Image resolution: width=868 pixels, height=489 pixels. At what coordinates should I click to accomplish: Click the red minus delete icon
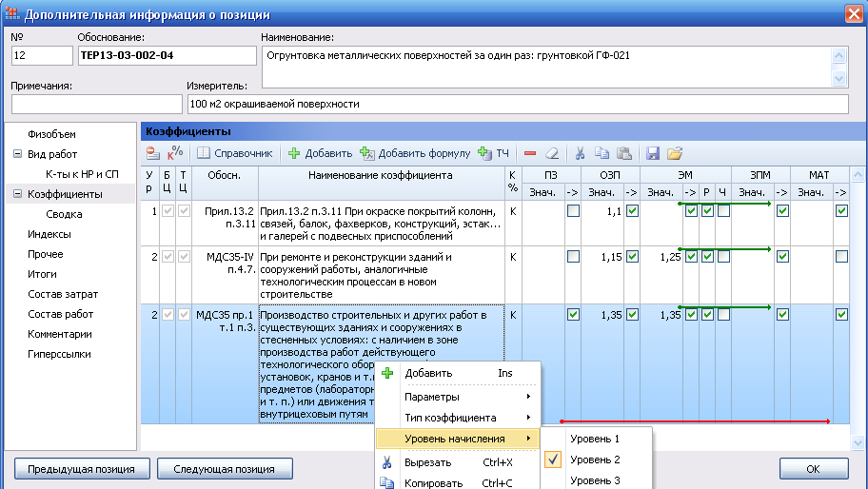click(x=530, y=153)
